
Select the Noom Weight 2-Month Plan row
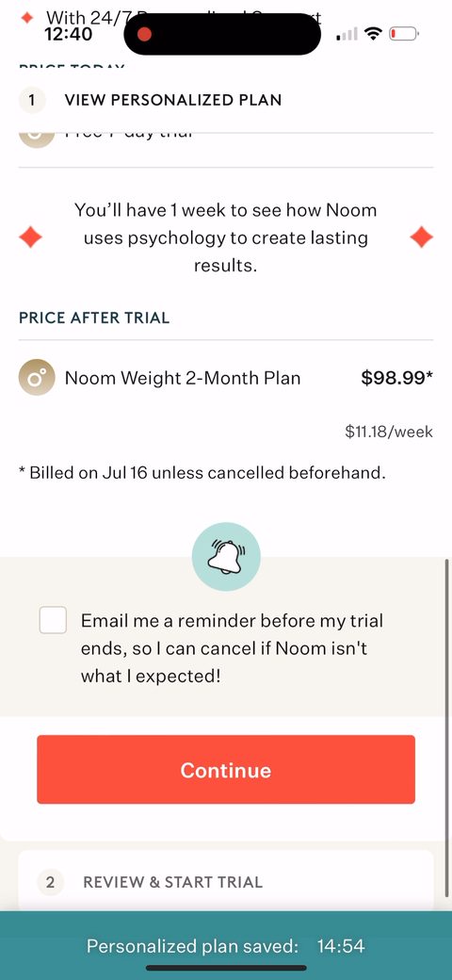[x=226, y=378]
